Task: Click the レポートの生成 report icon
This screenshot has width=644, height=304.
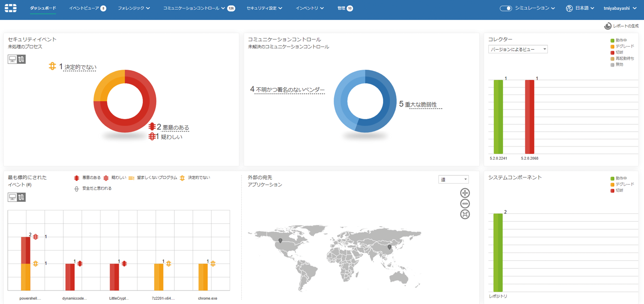Action: (x=608, y=26)
